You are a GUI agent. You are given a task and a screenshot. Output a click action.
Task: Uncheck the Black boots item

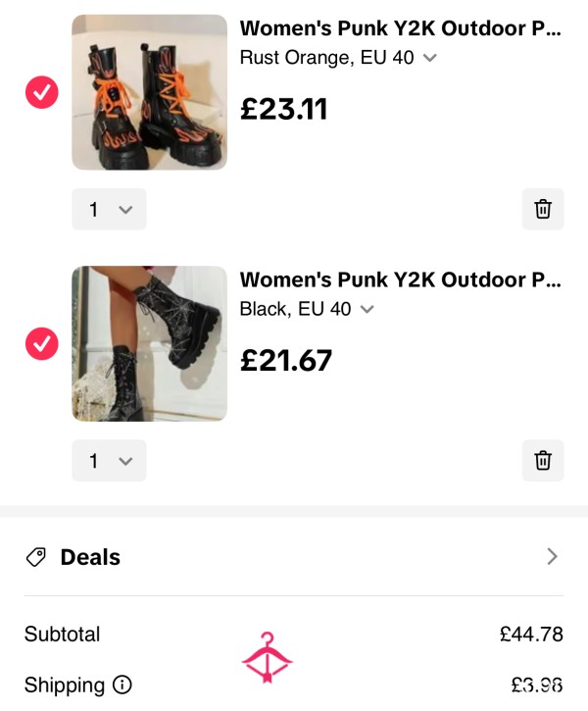[x=42, y=343]
